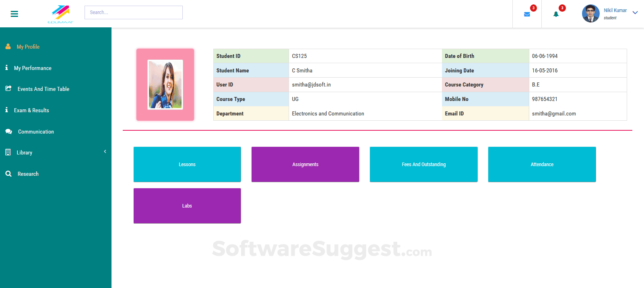Open the Assignments tile

[305, 165]
